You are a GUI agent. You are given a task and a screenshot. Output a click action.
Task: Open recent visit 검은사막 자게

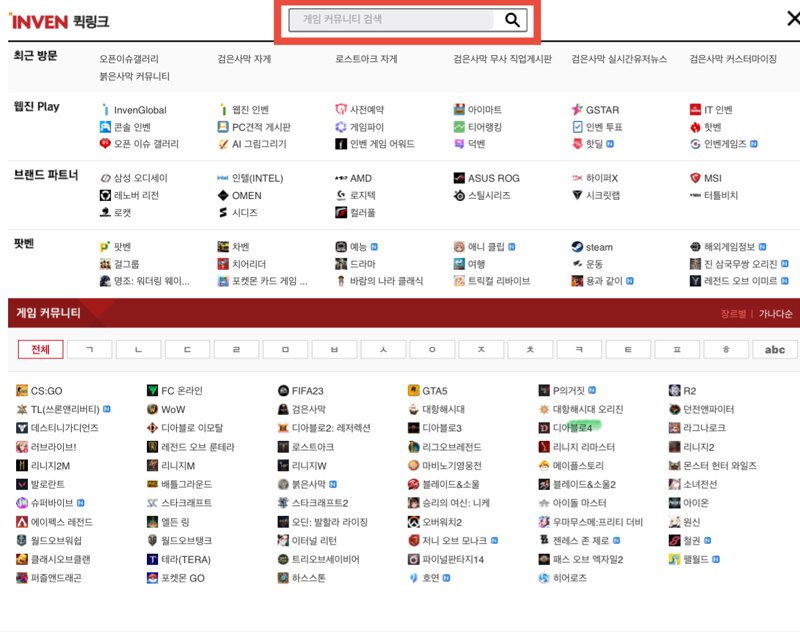(244, 59)
